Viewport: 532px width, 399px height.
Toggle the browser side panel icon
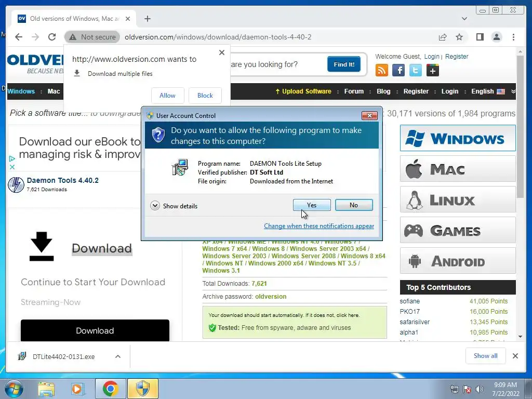pos(480,37)
